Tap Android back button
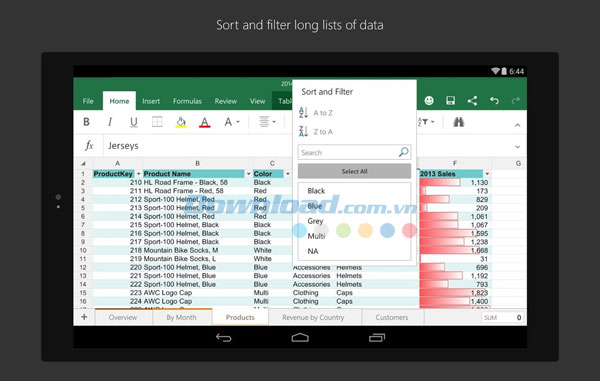Image resolution: width=600 pixels, height=381 pixels. [223, 337]
